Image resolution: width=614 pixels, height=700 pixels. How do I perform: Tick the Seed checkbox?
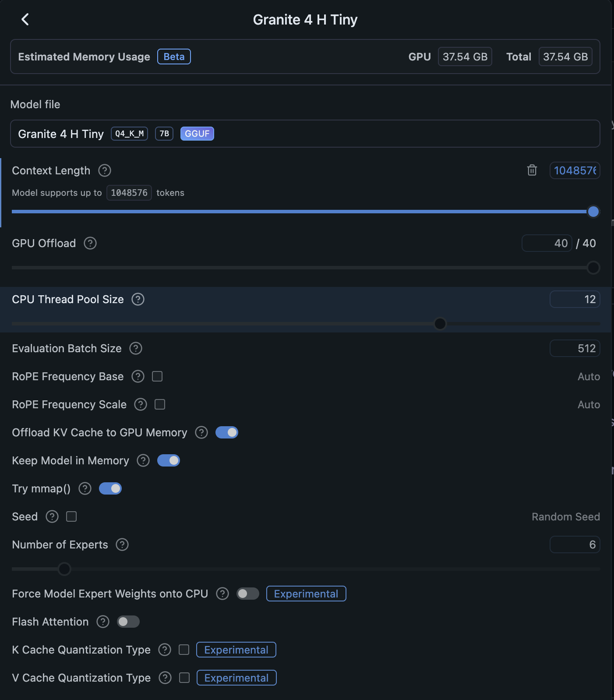(x=71, y=516)
